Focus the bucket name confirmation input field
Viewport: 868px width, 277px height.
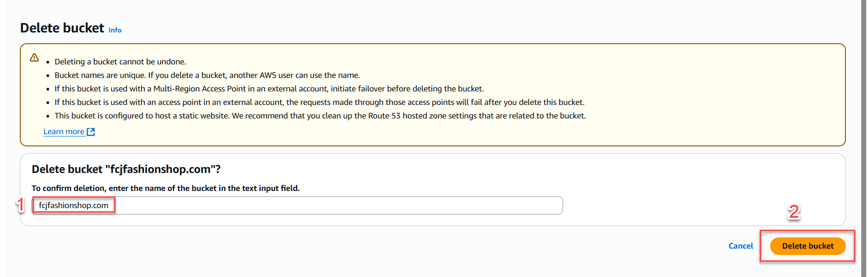[297, 205]
